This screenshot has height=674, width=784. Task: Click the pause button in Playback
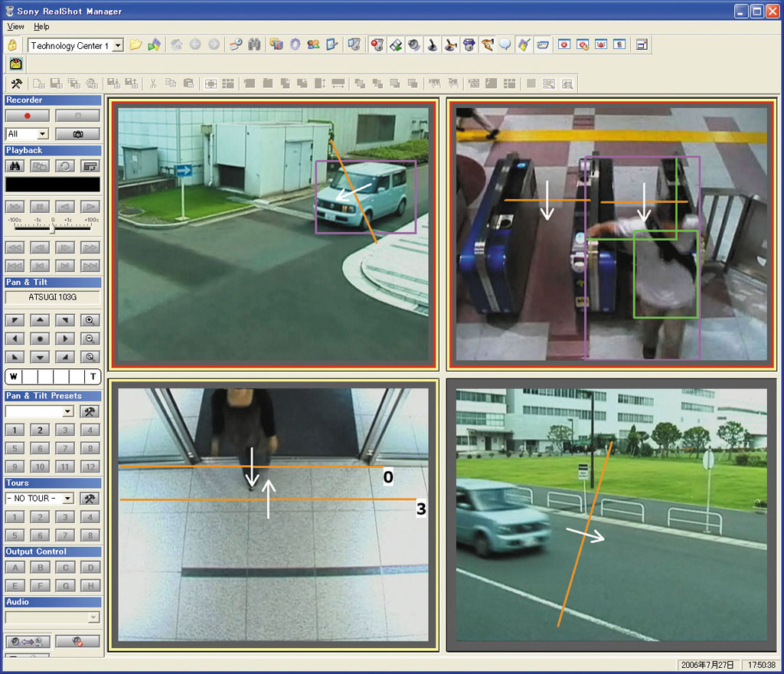[x=40, y=207]
